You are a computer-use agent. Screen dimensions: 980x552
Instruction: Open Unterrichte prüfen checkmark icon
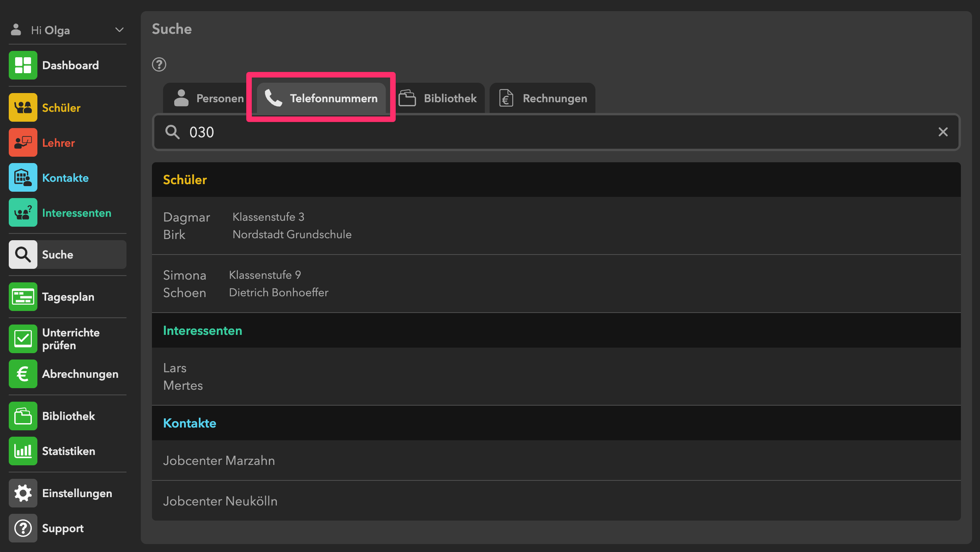tap(23, 339)
